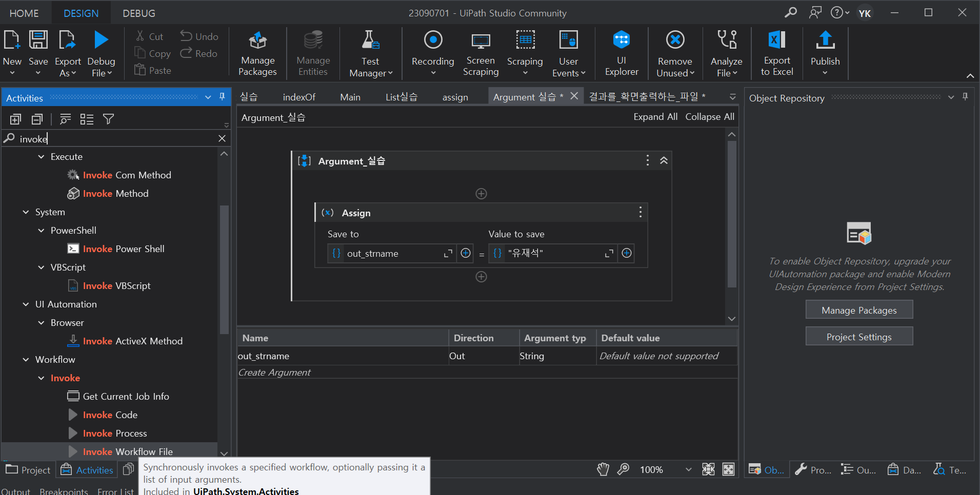Click Remove Unused button
The width and height of the screenshot is (980, 495).
coord(675,54)
